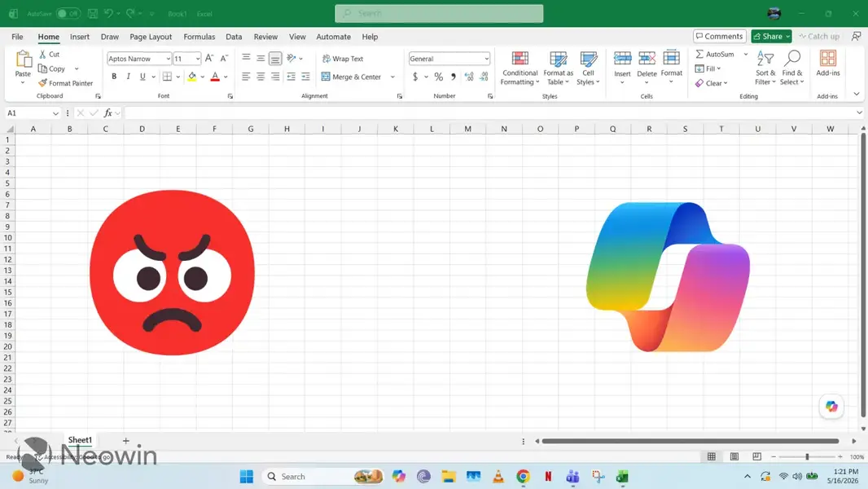868x489 pixels.
Task: Apply Comma Style number format
Action: pos(454,77)
